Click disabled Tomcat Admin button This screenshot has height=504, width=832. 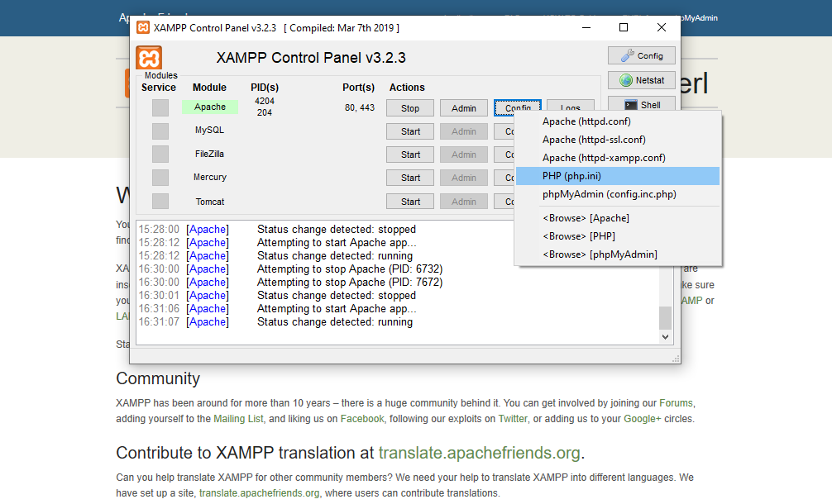click(x=464, y=202)
